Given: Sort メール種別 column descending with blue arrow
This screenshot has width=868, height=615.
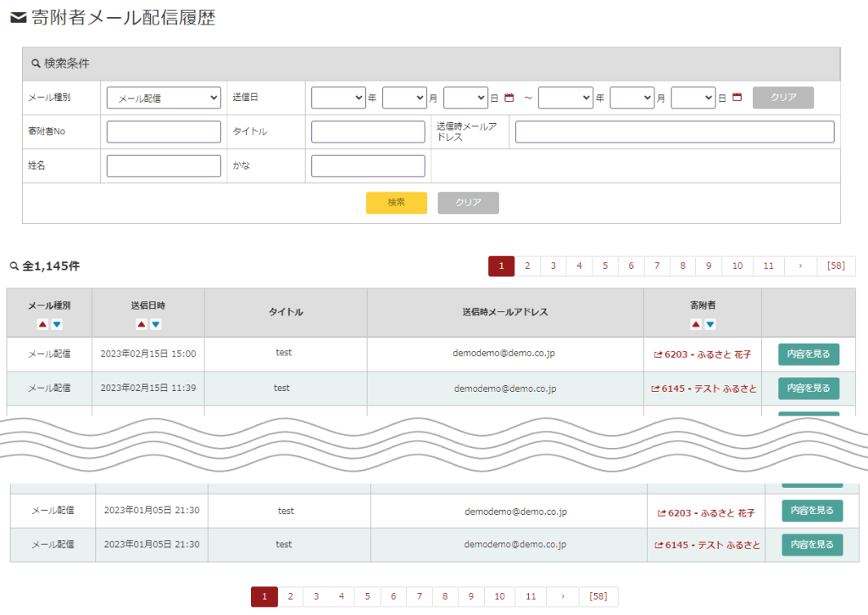Looking at the screenshot, I should click(x=57, y=324).
